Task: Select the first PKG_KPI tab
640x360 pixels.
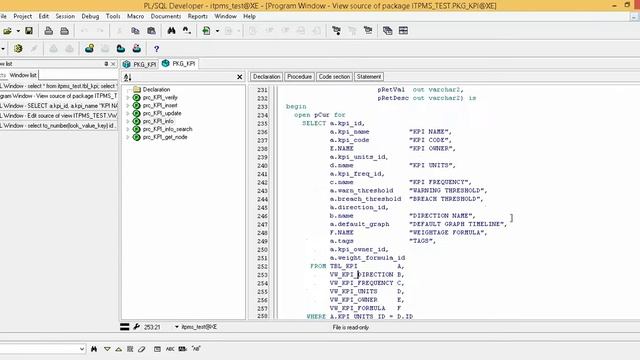Action: (140, 64)
